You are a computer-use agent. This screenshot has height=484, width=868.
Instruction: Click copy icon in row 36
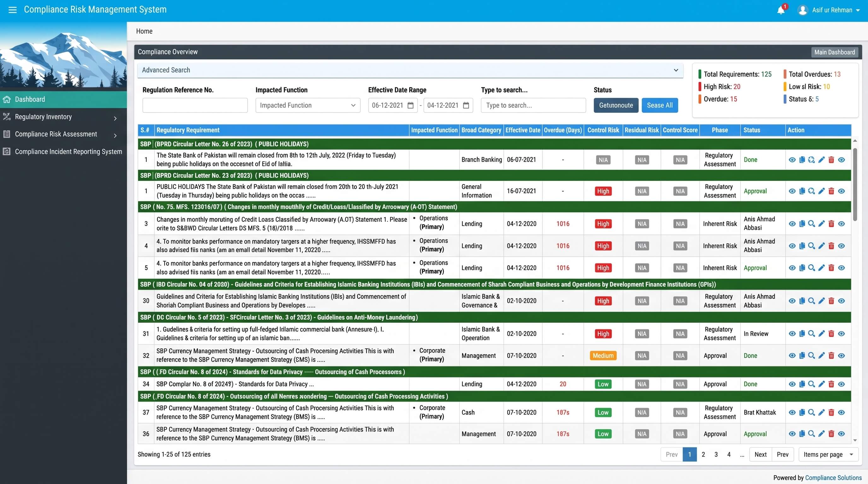click(x=802, y=434)
